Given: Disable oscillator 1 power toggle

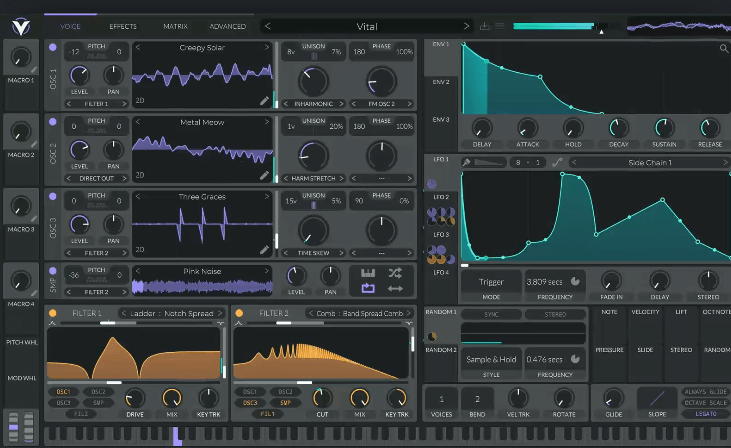Looking at the screenshot, I should point(52,47).
